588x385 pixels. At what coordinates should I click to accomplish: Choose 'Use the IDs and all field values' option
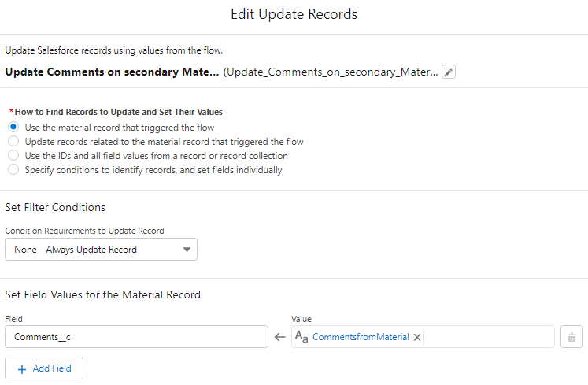click(13, 156)
